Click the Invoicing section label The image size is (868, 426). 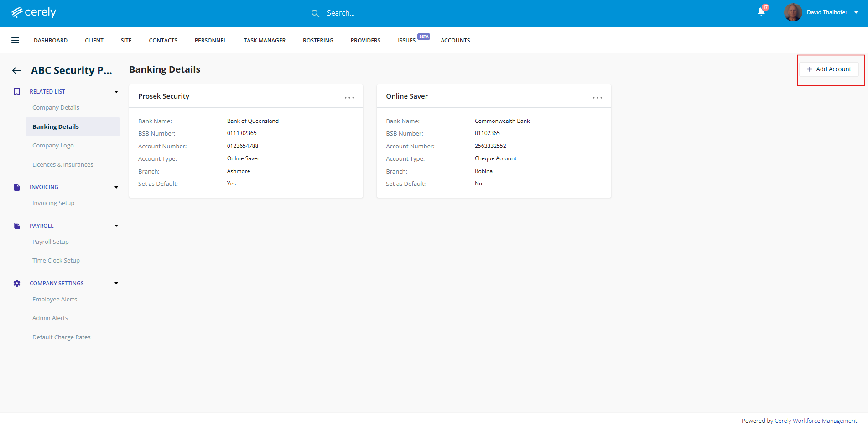click(x=44, y=187)
